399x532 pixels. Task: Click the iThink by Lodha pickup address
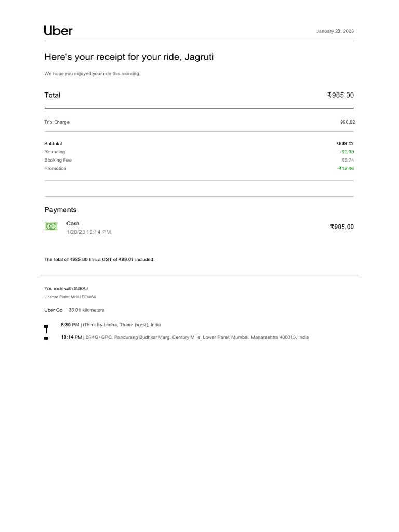click(x=122, y=325)
